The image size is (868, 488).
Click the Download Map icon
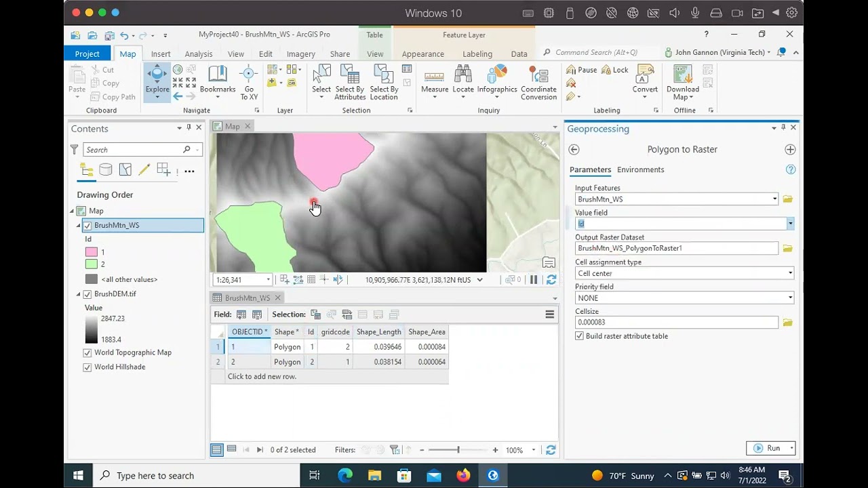pyautogui.click(x=682, y=74)
